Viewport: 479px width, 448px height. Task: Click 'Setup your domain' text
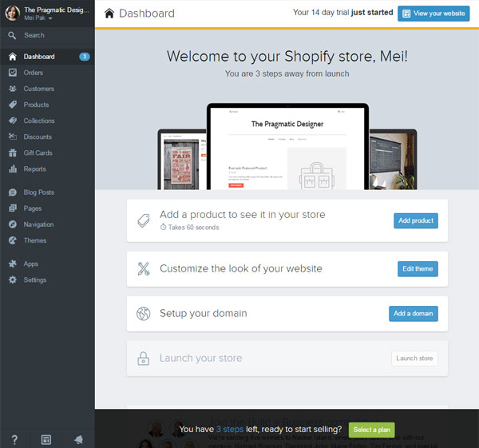203,313
